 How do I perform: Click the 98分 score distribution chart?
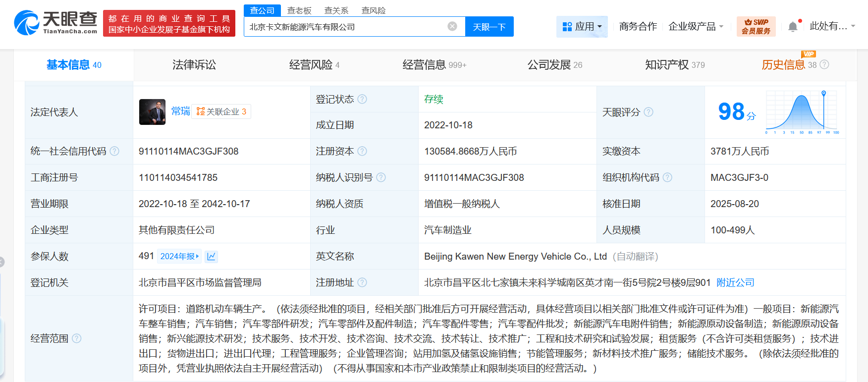[801, 112]
